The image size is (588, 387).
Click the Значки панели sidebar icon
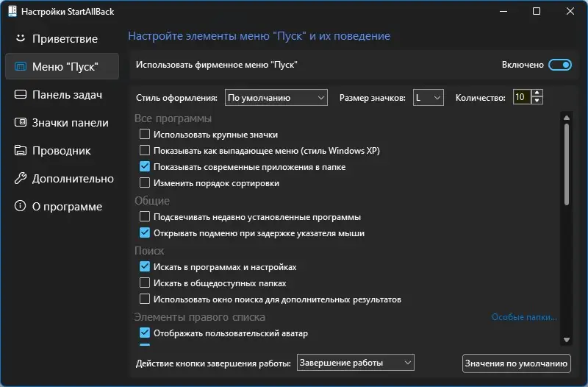click(21, 123)
